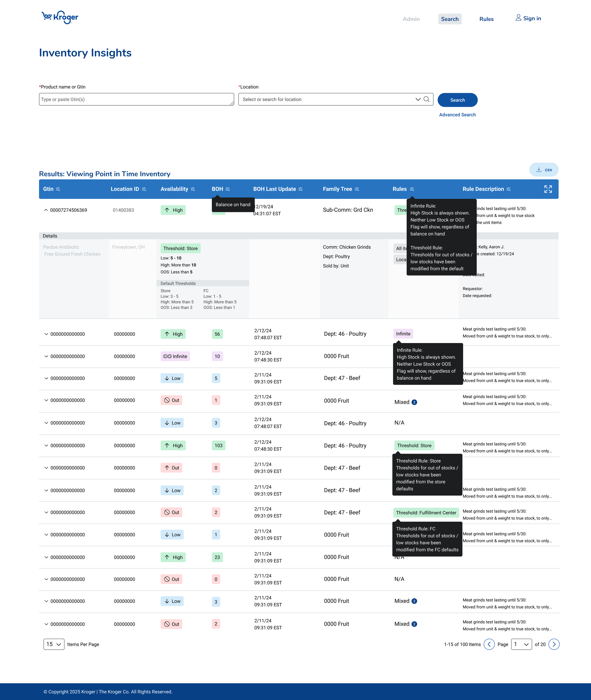The image size is (591, 700).
Task: Open the Rules nav item
Action: coord(486,19)
